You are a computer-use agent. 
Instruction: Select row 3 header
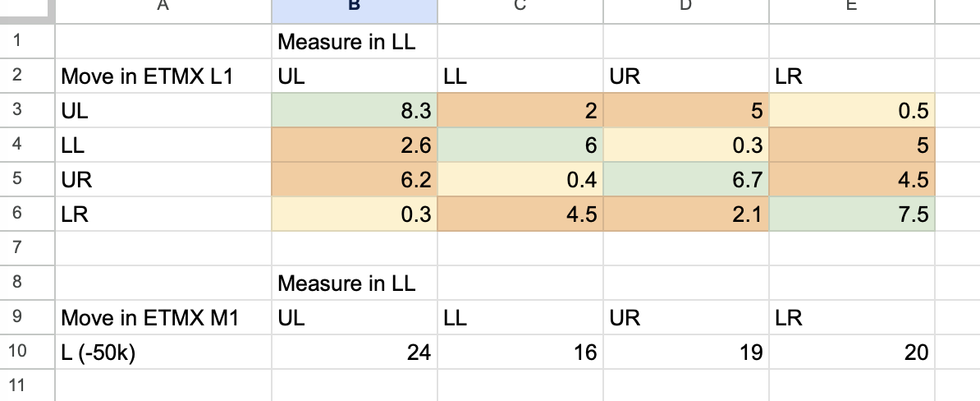(28, 110)
